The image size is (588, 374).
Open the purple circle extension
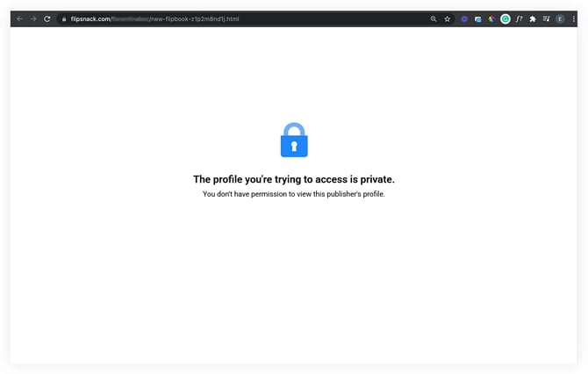(x=464, y=18)
